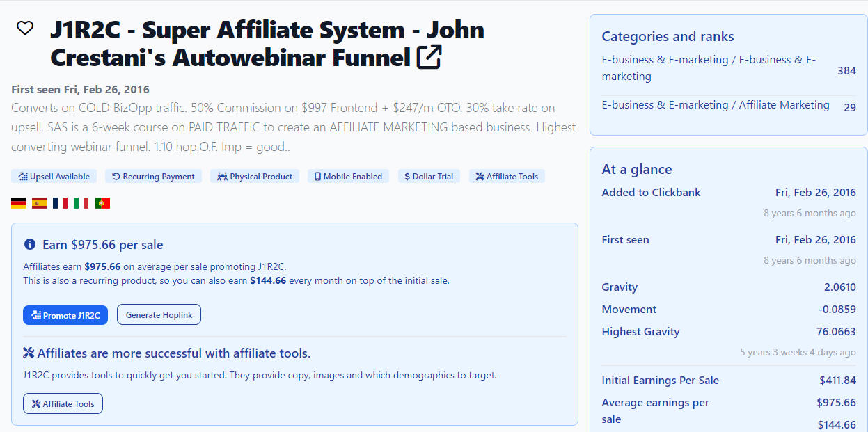Click the Promote J1R2C button
This screenshot has height=432, width=868.
click(66, 315)
